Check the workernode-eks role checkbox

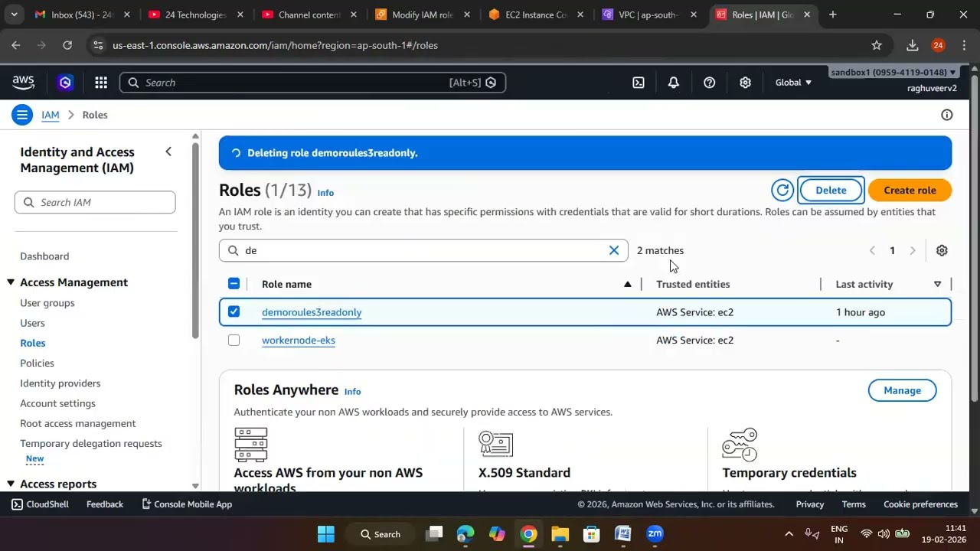click(x=234, y=340)
